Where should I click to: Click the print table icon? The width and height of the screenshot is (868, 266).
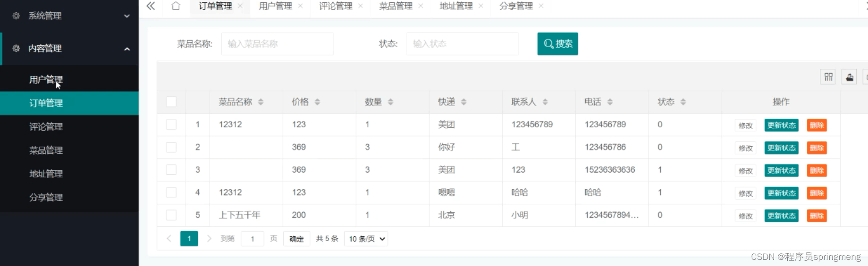click(849, 77)
